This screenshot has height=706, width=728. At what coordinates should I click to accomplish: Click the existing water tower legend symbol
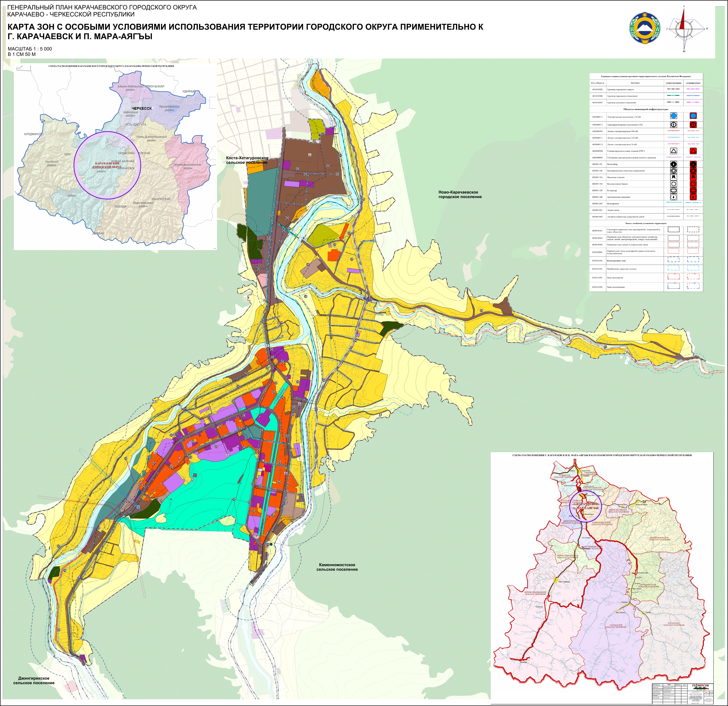[x=674, y=184]
